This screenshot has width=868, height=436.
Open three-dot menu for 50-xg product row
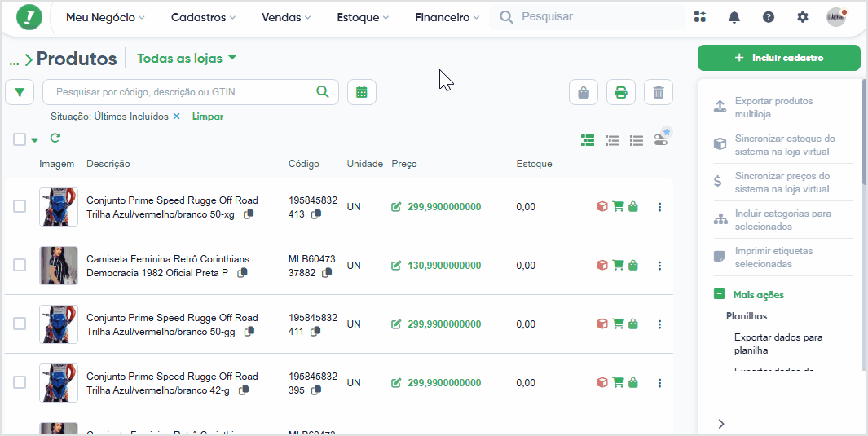(x=659, y=207)
